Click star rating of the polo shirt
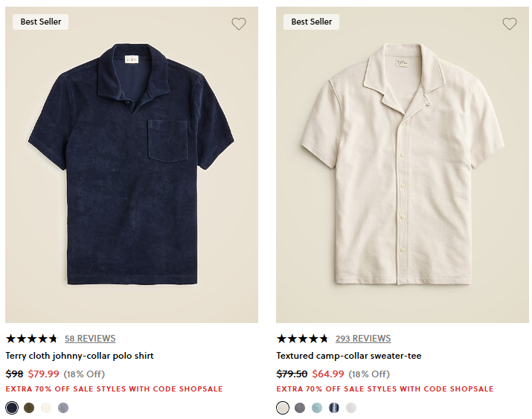This screenshot has width=532, height=419. [x=31, y=339]
